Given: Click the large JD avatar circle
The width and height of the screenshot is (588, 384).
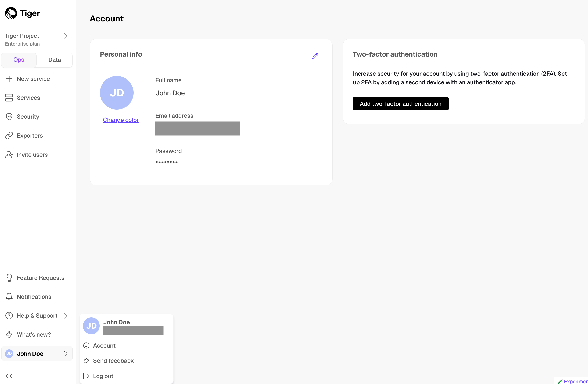Looking at the screenshot, I should [117, 93].
